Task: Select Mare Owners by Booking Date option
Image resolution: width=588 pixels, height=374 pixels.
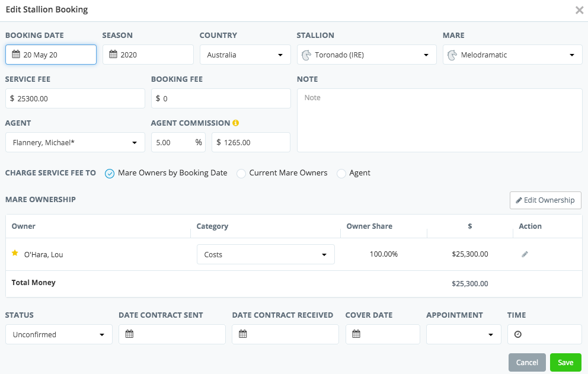Action: (110, 173)
